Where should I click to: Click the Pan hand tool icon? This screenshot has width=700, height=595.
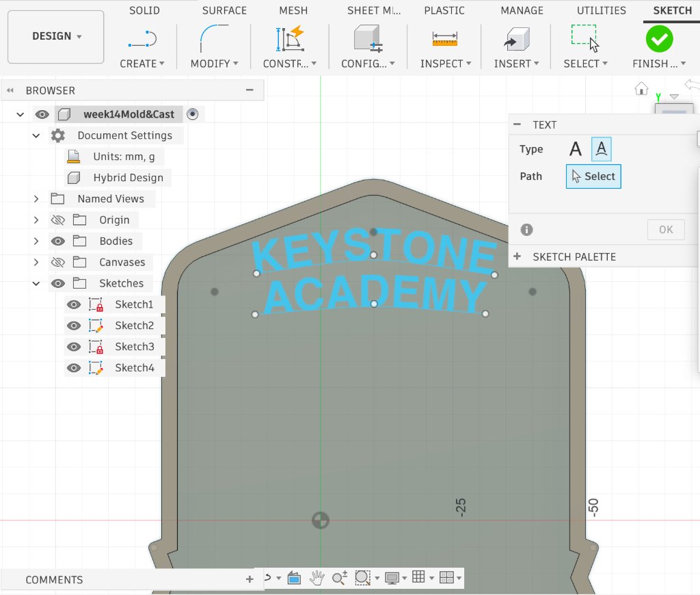tap(317, 578)
